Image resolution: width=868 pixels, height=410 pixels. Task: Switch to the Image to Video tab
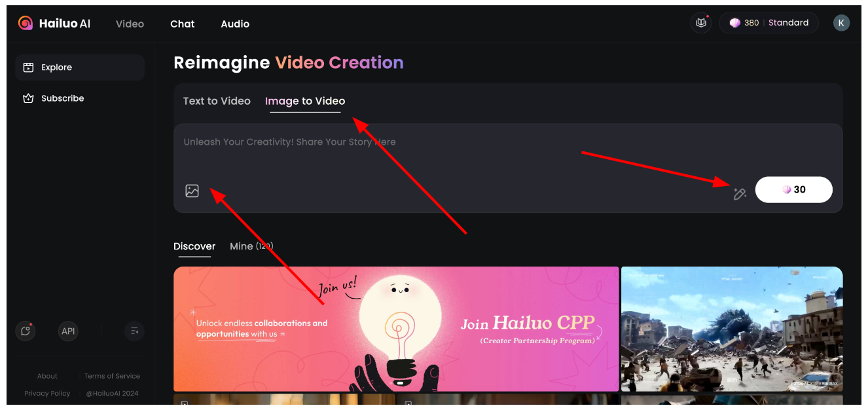(305, 101)
